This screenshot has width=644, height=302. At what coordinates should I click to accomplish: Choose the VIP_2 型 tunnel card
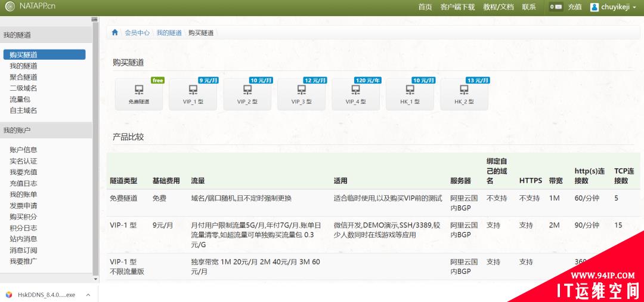click(x=247, y=94)
